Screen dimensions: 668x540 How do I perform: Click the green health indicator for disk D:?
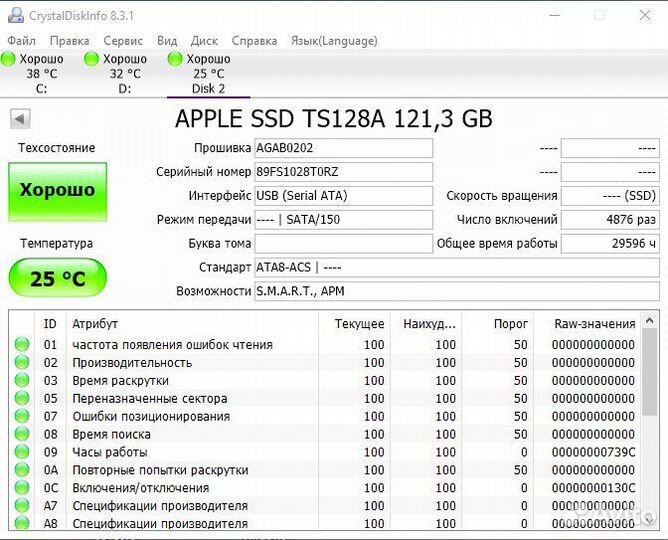[x=91, y=59]
